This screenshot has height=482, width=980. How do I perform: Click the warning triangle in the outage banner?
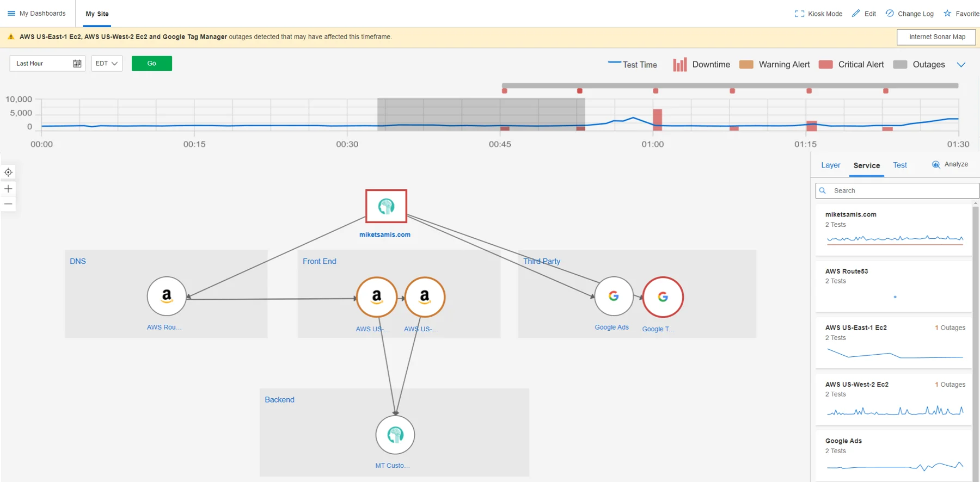point(11,37)
